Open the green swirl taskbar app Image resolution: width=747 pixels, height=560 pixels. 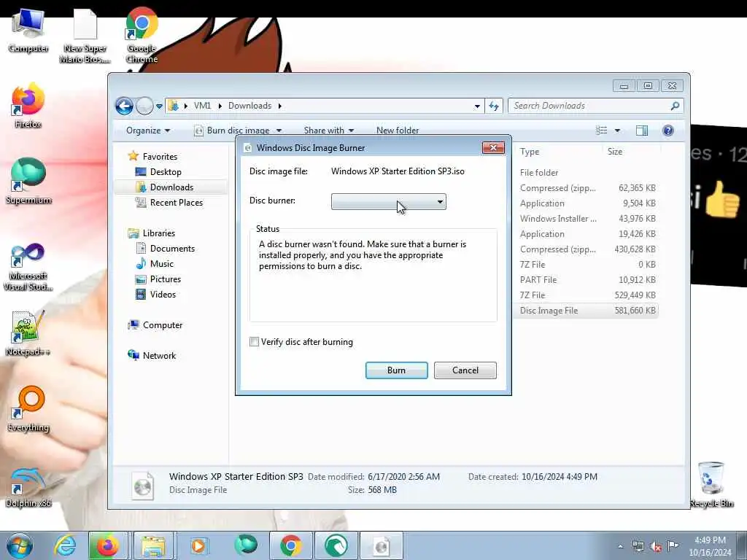click(336, 545)
